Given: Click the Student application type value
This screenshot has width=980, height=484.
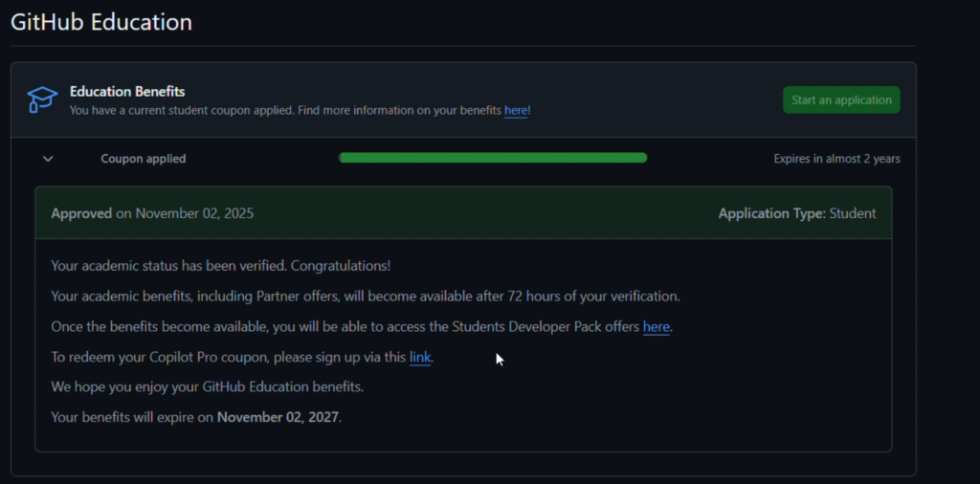Looking at the screenshot, I should click(x=853, y=213).
